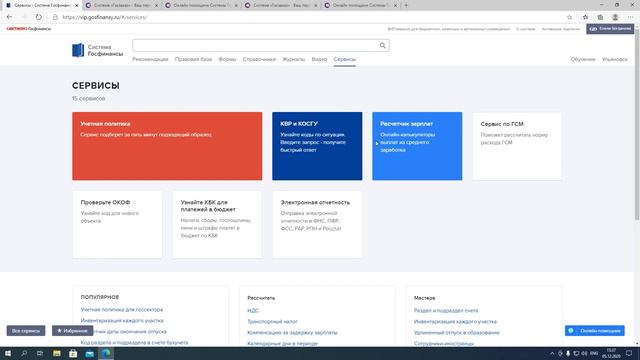Show hidden tray icons chevron
This screenshot has height=360, width=640.
pos(552,353)
